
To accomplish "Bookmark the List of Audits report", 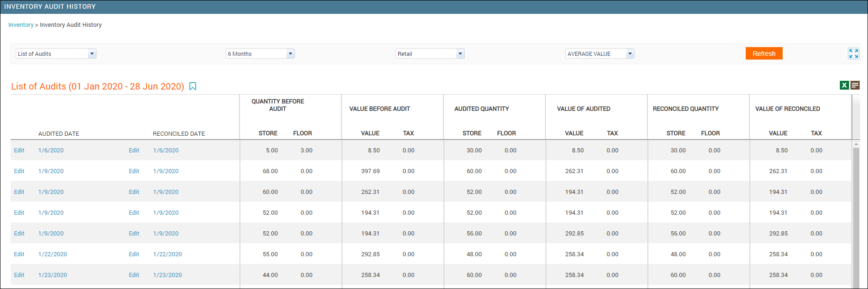I will [x=193, y=86].
